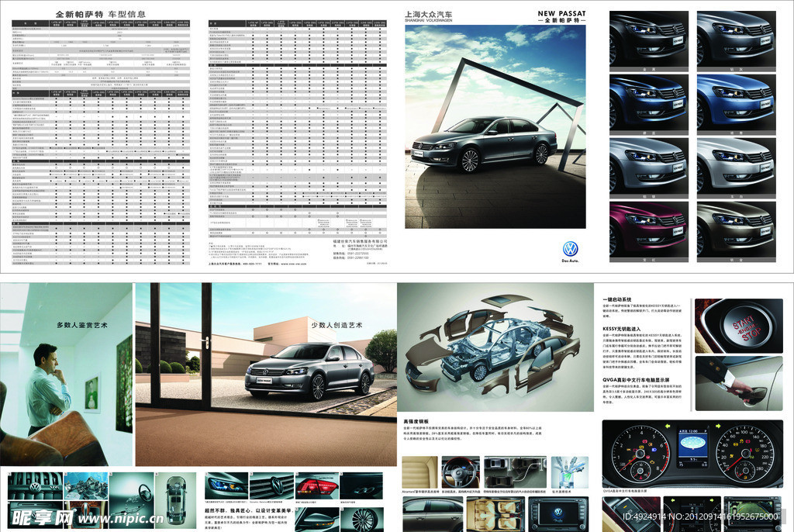Open the hand on door handle photo
The width and height of the screenshot is (794, 532).
739,383
